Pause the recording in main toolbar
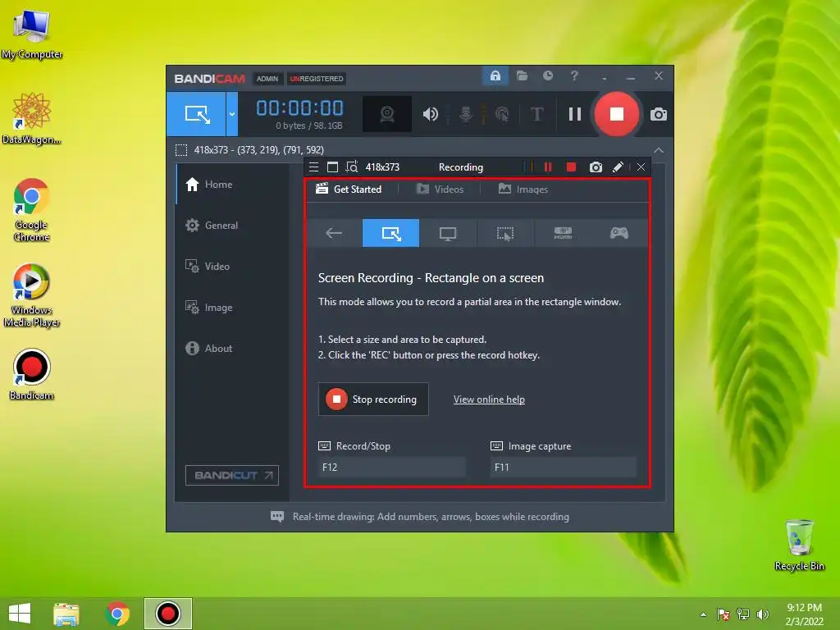Viewport: 840px width, 630px height. coord(575,114)
